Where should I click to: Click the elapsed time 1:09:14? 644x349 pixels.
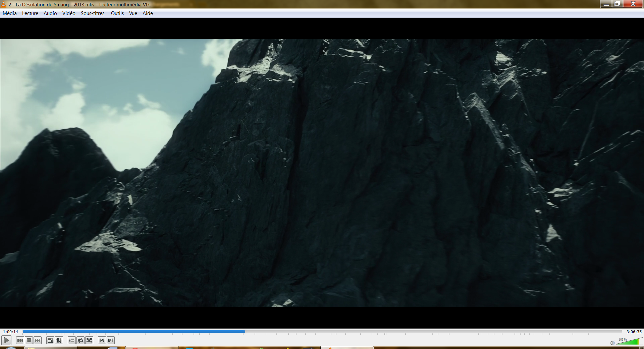point(10,332)
